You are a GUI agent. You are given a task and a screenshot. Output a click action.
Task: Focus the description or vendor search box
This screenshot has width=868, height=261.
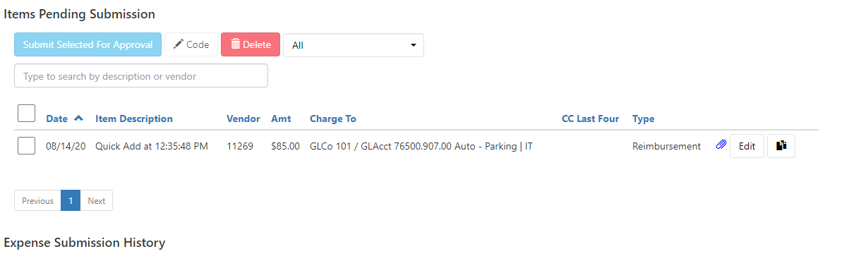pos(141,75)
